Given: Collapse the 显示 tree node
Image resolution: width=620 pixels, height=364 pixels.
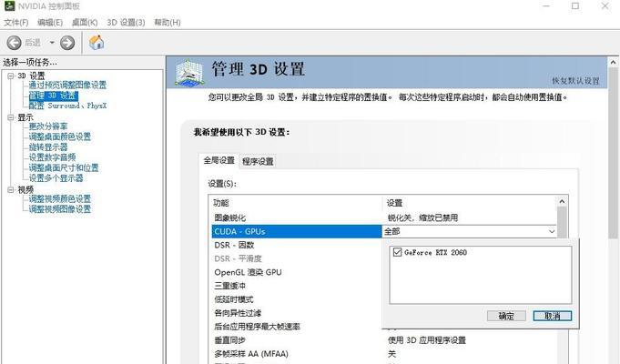Looking at the screenshot, I should pyautogui.click(x=11, y=117).
